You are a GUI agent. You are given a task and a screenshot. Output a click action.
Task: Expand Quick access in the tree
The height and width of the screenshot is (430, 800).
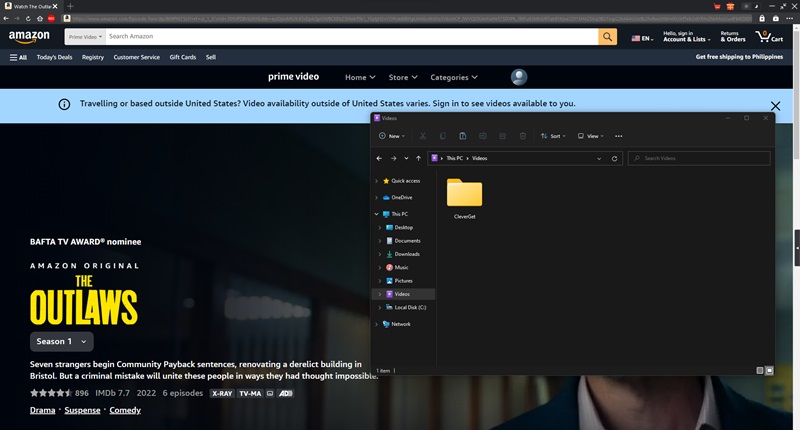[x=377, y=181]
